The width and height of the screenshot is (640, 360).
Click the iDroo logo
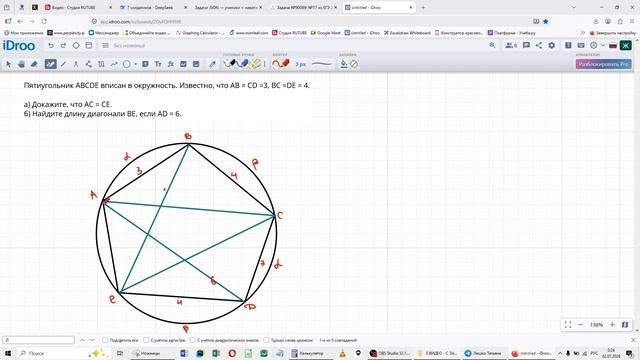coord(19,46)
